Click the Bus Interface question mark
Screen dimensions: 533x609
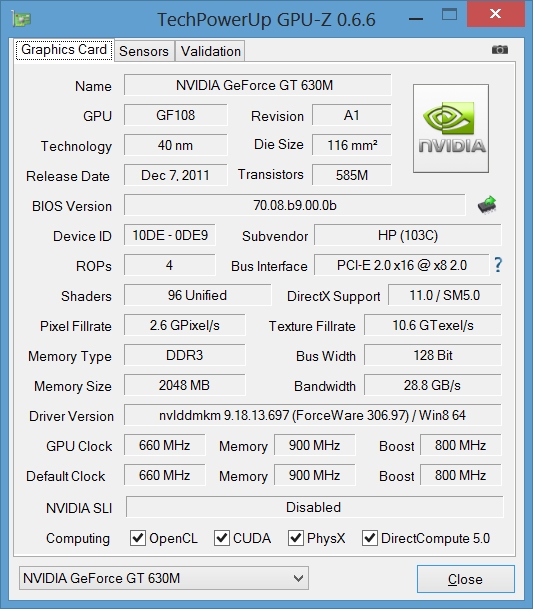pos(498,265)
